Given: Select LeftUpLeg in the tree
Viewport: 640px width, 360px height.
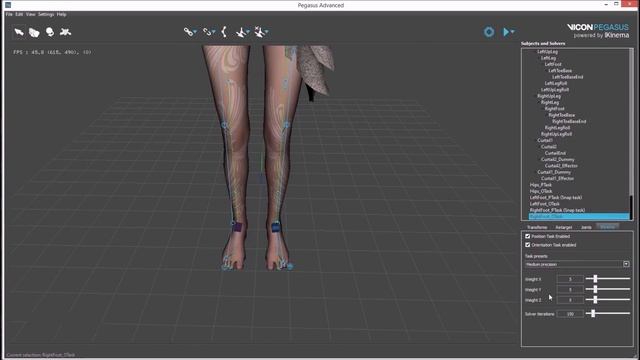Looking at the screenshot, I should 547,51.
